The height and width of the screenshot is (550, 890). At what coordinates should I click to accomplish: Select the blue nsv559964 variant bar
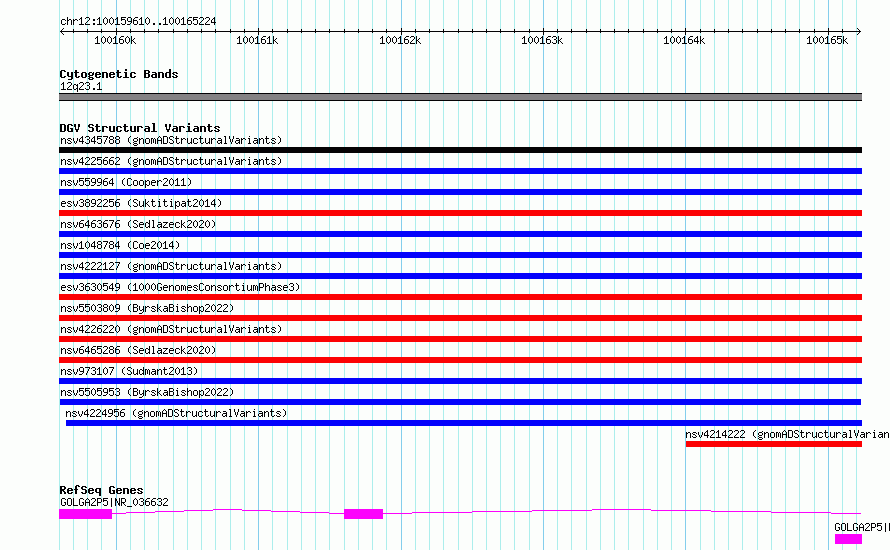pos(460,192)
